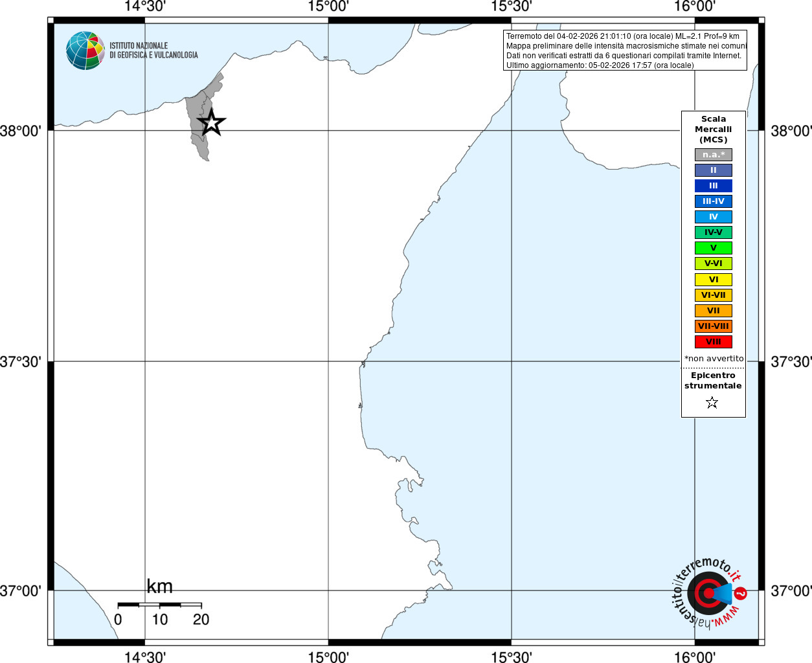The width and height of the screenshot is (812, 663).
Task: Click the top 16°00' longitude label
Action: 695,6
